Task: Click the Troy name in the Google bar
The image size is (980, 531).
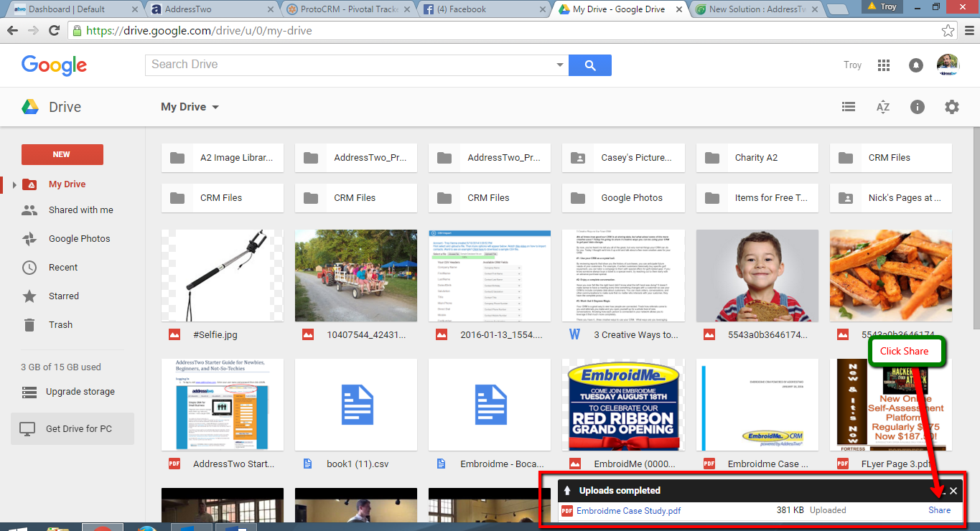Action: [x=852, y=65]
